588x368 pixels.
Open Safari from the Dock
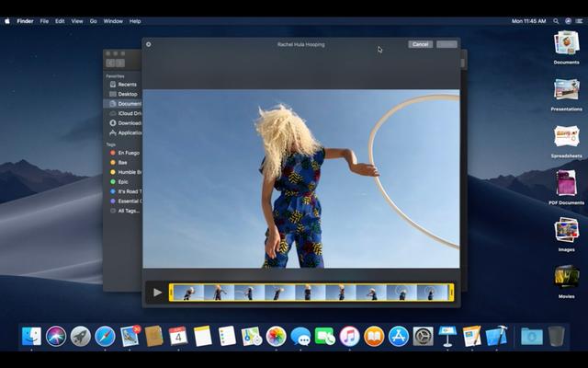click(105, 336)
